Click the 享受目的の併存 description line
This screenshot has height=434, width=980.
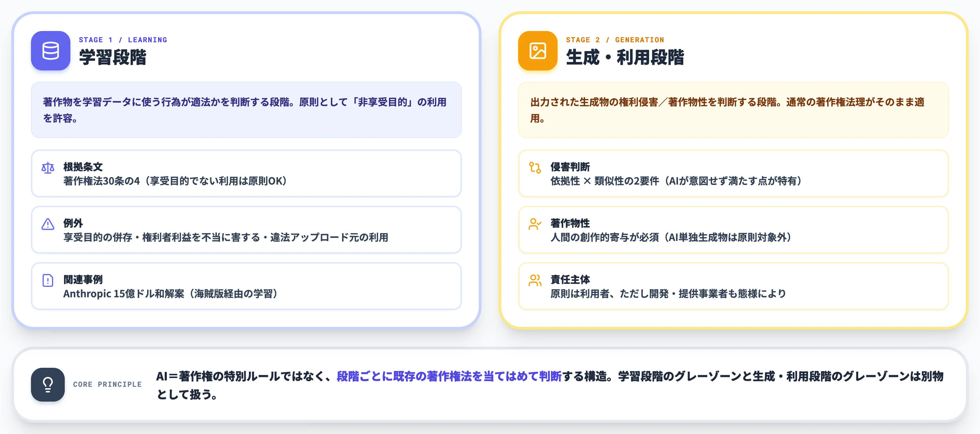coord(226,237)
